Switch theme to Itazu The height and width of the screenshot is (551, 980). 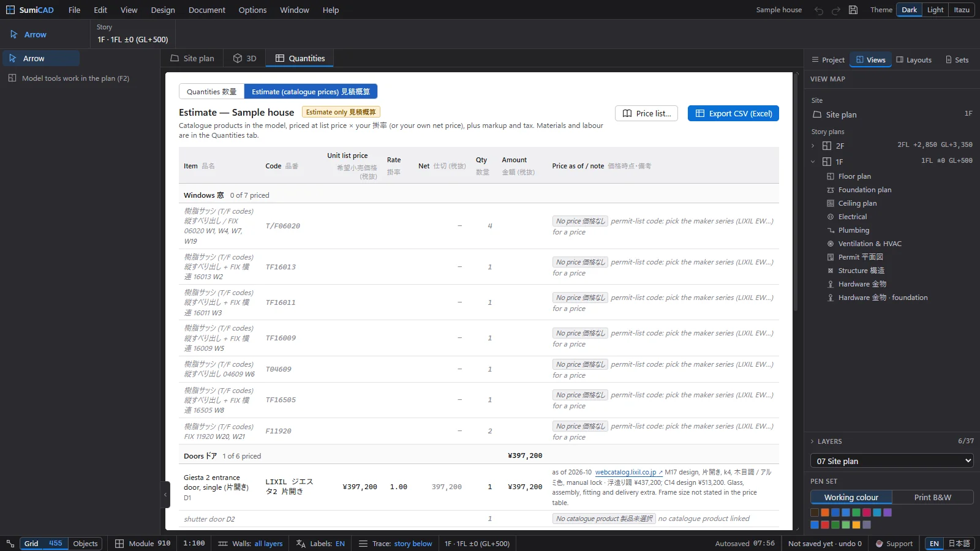(x=962, y=10)
